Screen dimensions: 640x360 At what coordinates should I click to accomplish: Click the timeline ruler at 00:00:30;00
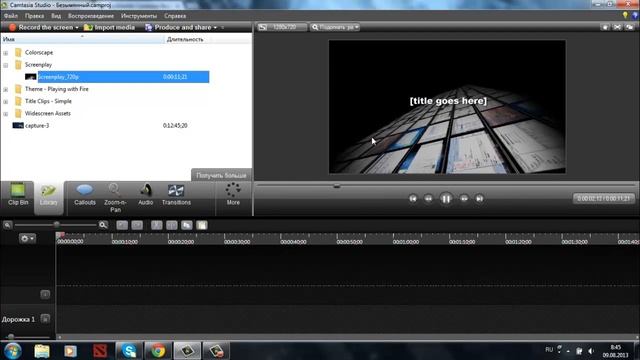pos(237,242)
